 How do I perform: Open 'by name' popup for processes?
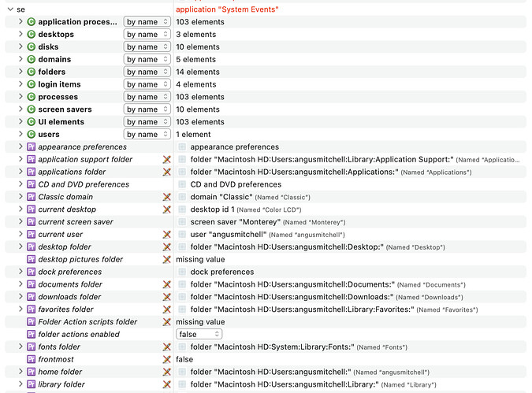(x=147, y=97)
